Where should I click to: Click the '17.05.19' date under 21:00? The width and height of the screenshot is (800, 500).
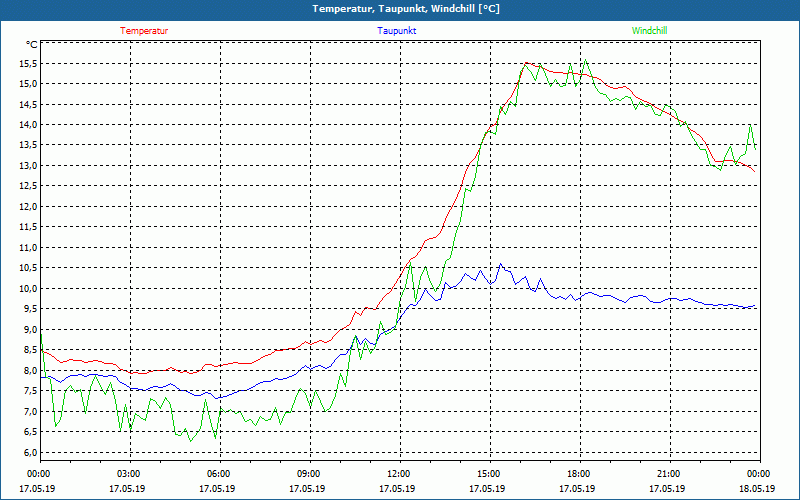667,489
